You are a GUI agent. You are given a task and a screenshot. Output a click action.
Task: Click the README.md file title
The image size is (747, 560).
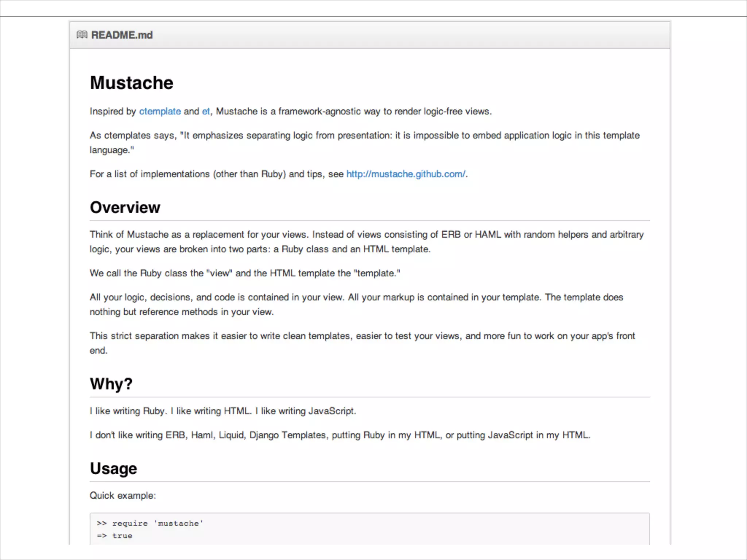[x=122, y=35]
